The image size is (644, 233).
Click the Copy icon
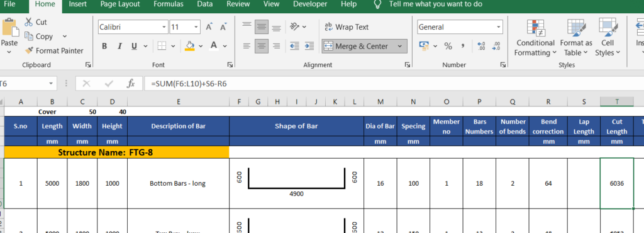[29, 36]
